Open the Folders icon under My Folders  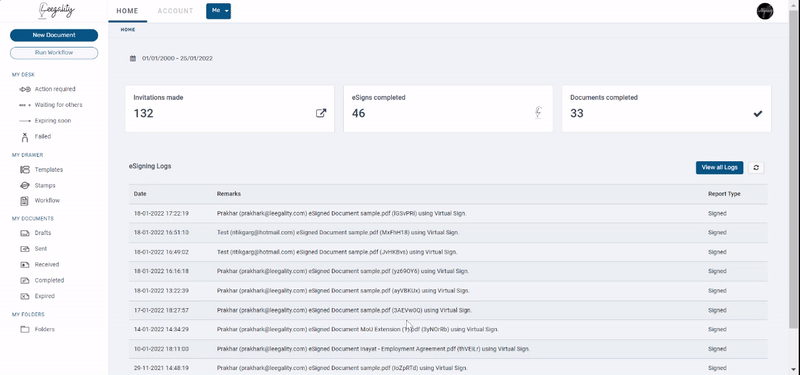[24, 329]
